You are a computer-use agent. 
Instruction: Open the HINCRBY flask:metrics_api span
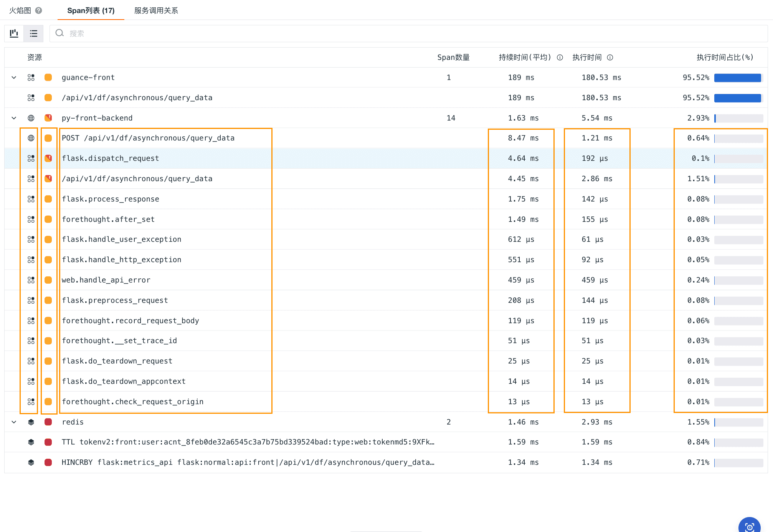point(248,463)
